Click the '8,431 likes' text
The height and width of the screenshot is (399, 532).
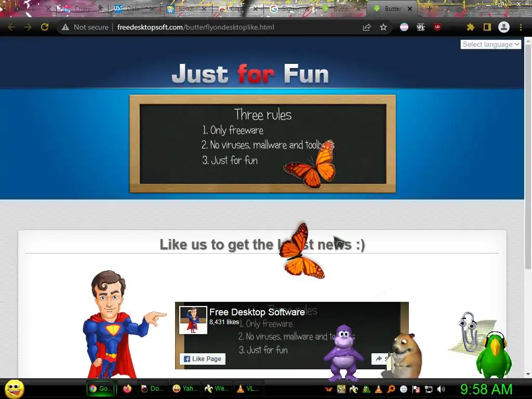coord(224,322)
